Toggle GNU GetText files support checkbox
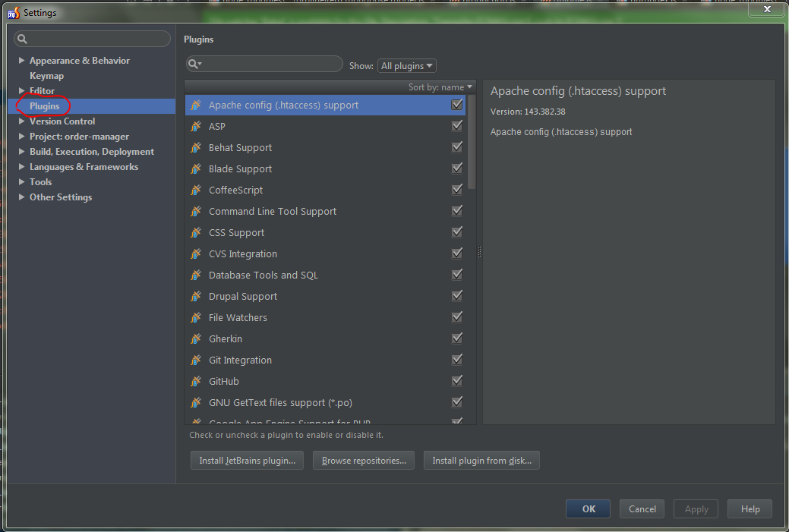Image resolution: width=789 pixels, height=532 pixels. tap(457, 401)
